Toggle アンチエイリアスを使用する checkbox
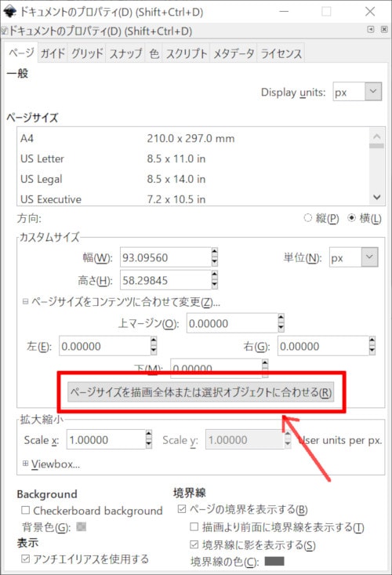Image resolution: width=392 pixels, height=575 pixels. pos(25,559)
